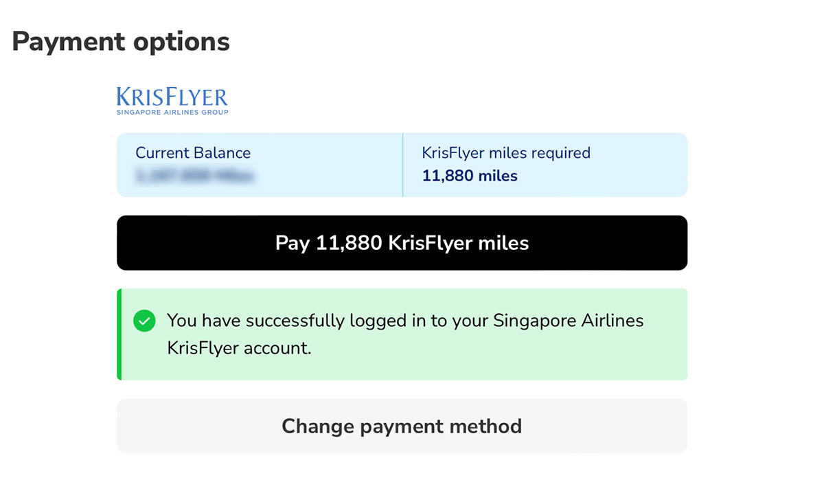824x504 pixels.
Task: Select Change payment method
Action: (402, 426)
